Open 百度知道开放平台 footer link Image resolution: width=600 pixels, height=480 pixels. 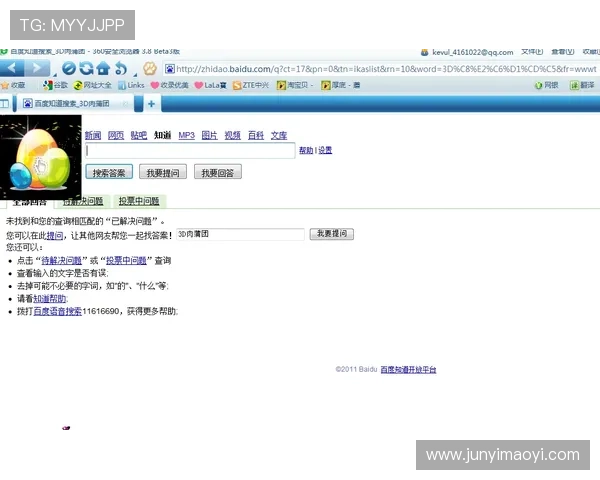click(x=408, y=369)
